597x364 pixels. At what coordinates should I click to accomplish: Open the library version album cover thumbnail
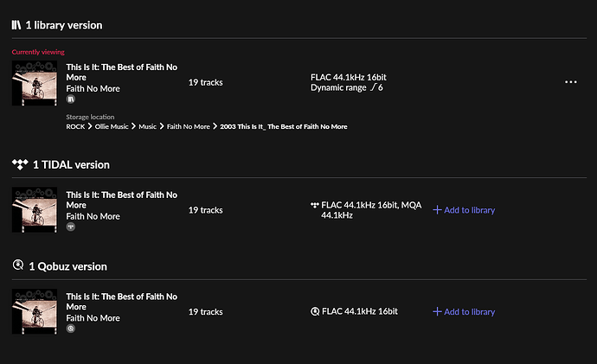35,83
